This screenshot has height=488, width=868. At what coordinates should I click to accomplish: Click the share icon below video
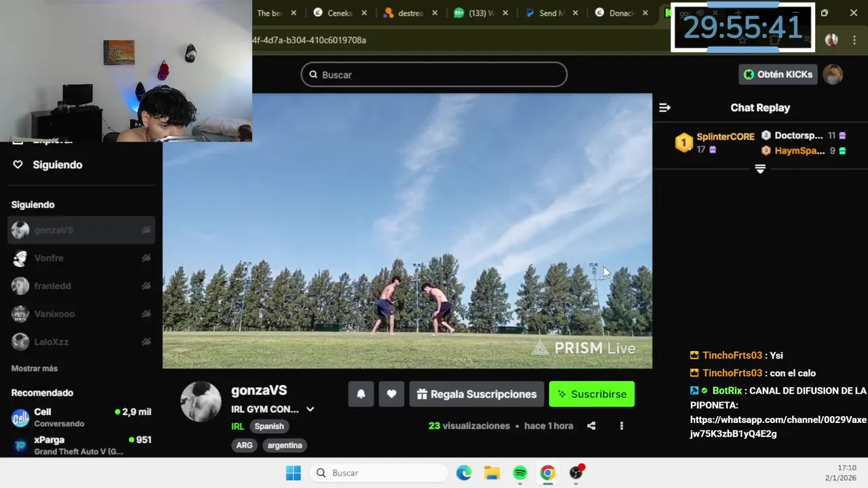(591, 426)
